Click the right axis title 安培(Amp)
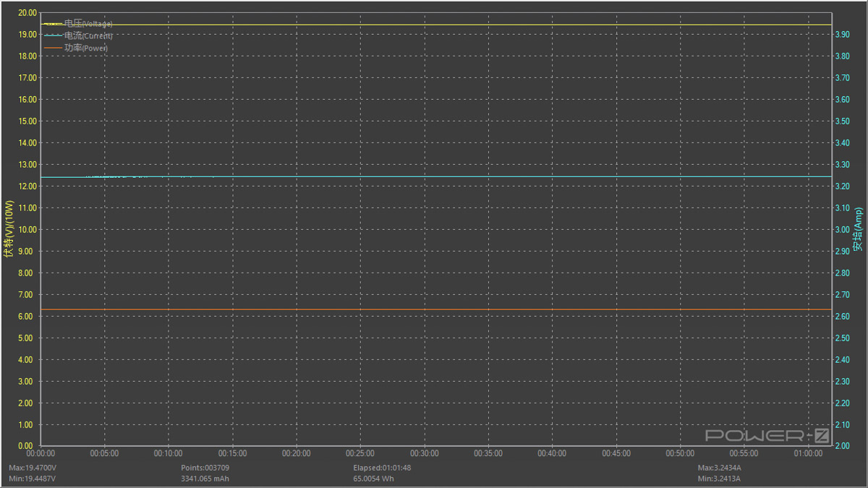 (859, 230)
